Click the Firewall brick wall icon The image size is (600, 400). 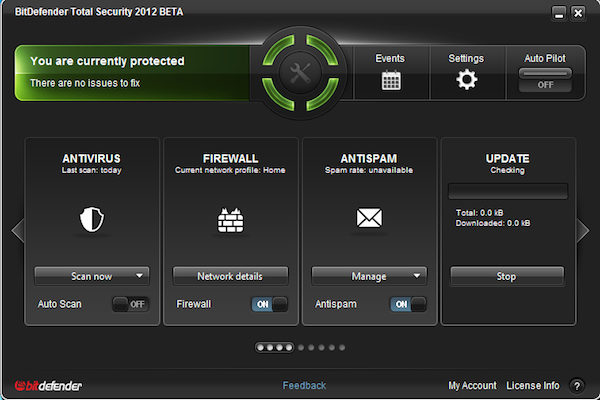[x=230, y=220]
